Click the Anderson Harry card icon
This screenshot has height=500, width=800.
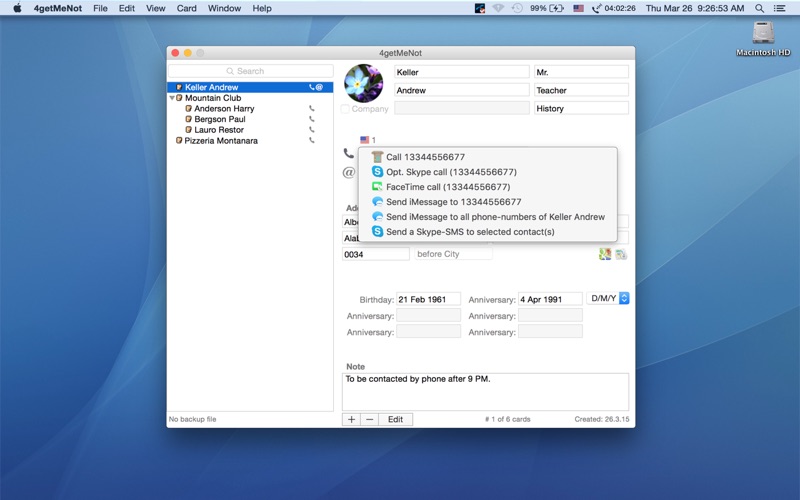click(x=188, y=109)
